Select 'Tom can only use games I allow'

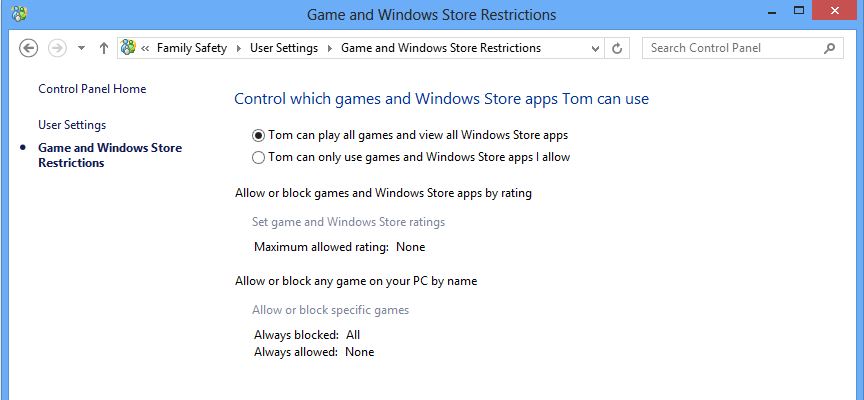258,158
